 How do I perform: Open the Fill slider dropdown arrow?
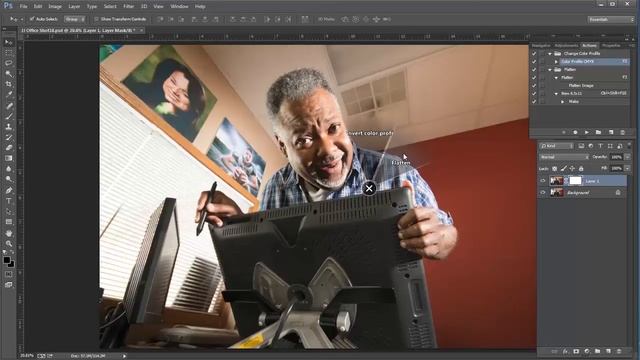click(x=628, y=168)
